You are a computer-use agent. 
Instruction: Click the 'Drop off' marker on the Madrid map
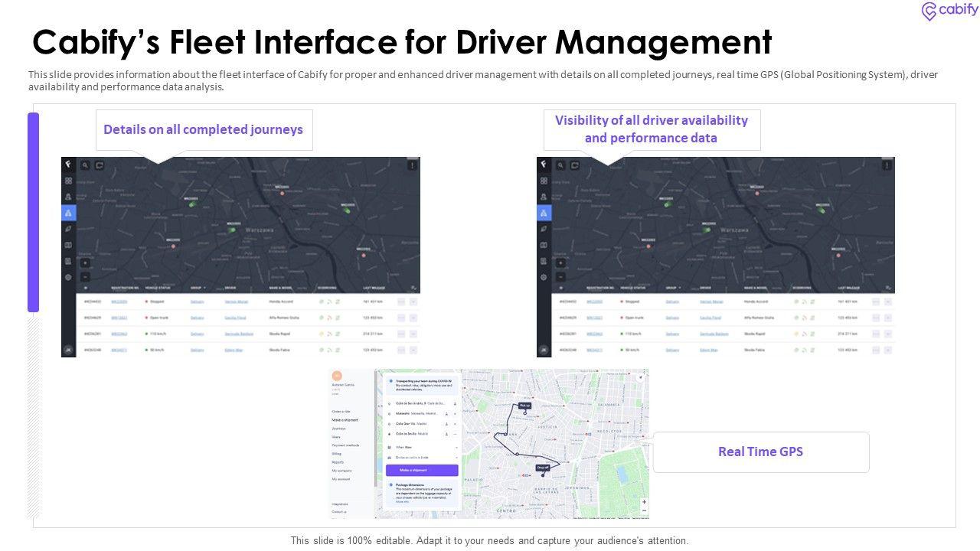tap(543, 468)
